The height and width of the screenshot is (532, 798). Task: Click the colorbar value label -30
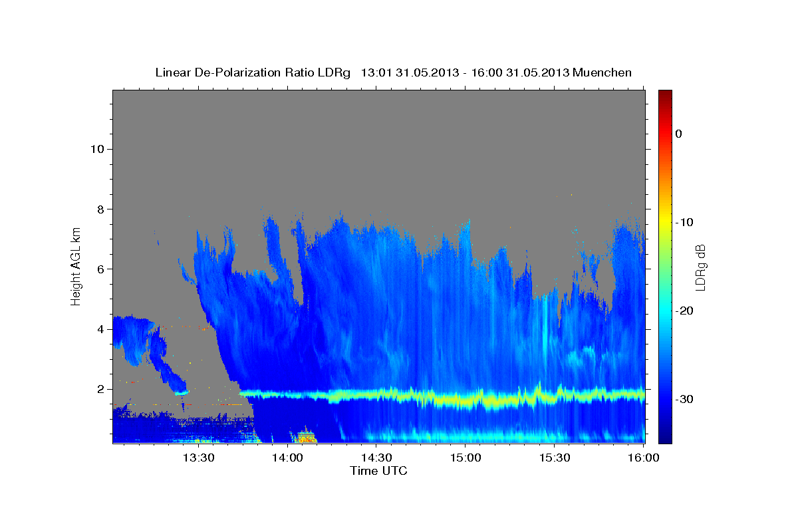(685, 399)
